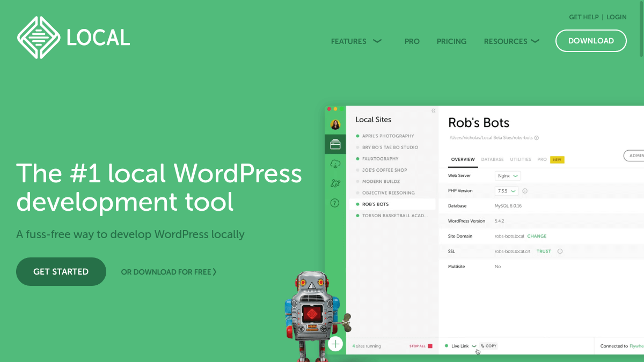Click the info icon beside SSL Trust
The height and width of the screenshot is (362, 644).
coord(560,251)
